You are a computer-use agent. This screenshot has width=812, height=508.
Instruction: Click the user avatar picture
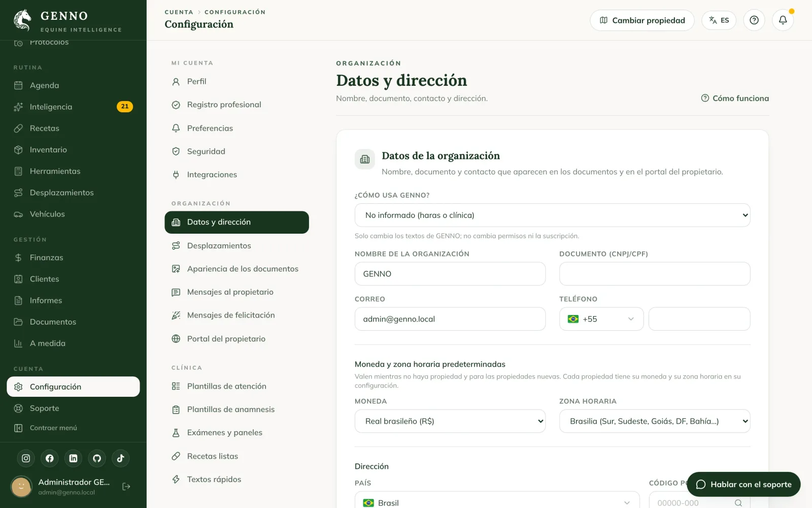(x=21, y=487)
